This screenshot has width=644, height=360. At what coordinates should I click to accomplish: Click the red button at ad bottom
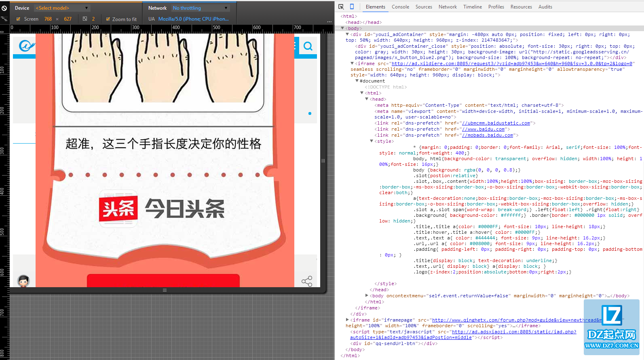pyautogui.click(x=163, y=280)
